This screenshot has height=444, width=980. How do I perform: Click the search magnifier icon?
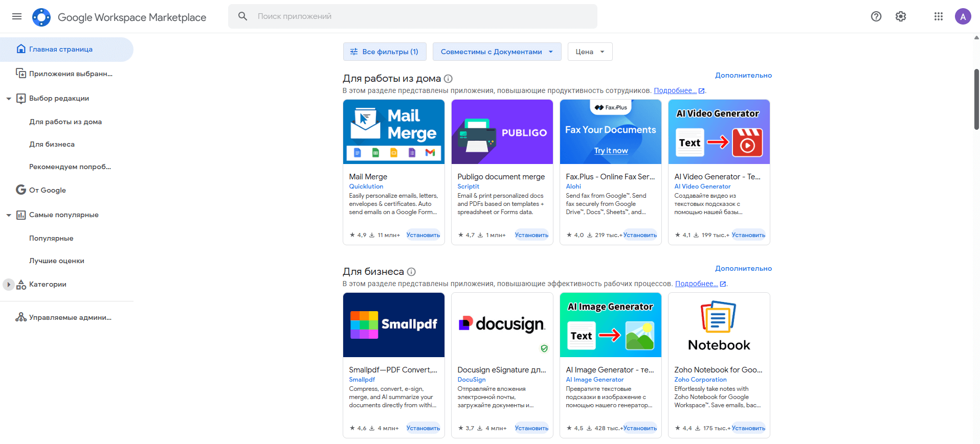click(x=243, y=16)
